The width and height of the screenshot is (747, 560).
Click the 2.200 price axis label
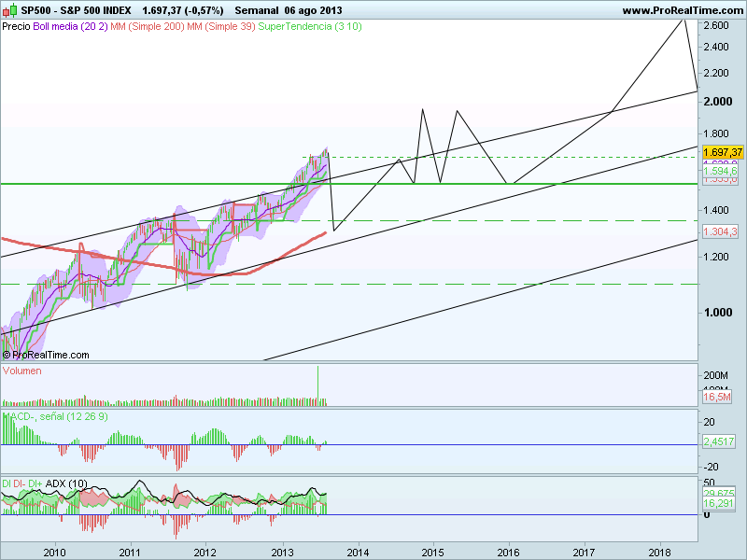click(716, 73)
